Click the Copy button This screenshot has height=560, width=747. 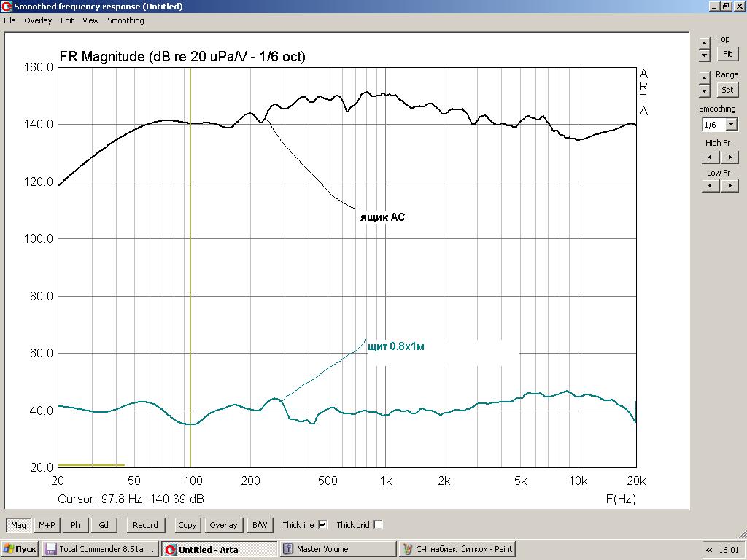click(187, 525)
